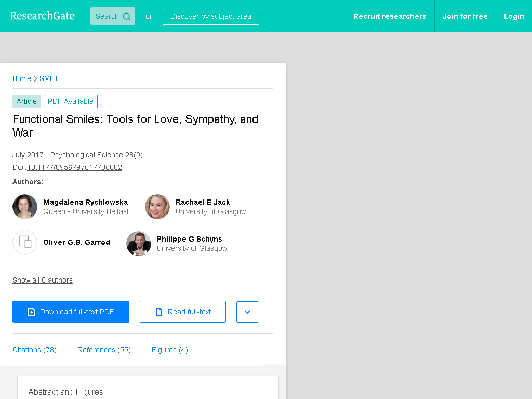The width and height of the screenshot is (532, 399).
Task: Switch to Citations (78) tab
Action: coord(35,350)
